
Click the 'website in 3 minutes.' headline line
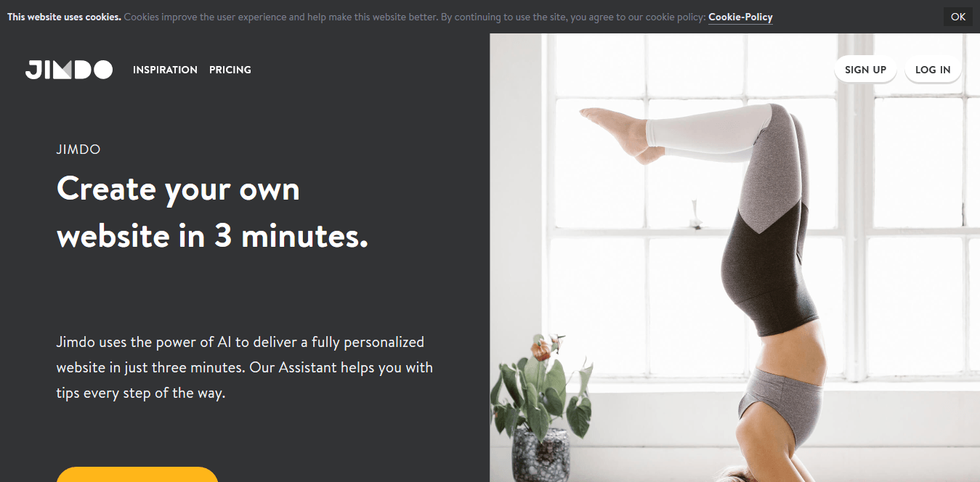[x=212, y=237]
